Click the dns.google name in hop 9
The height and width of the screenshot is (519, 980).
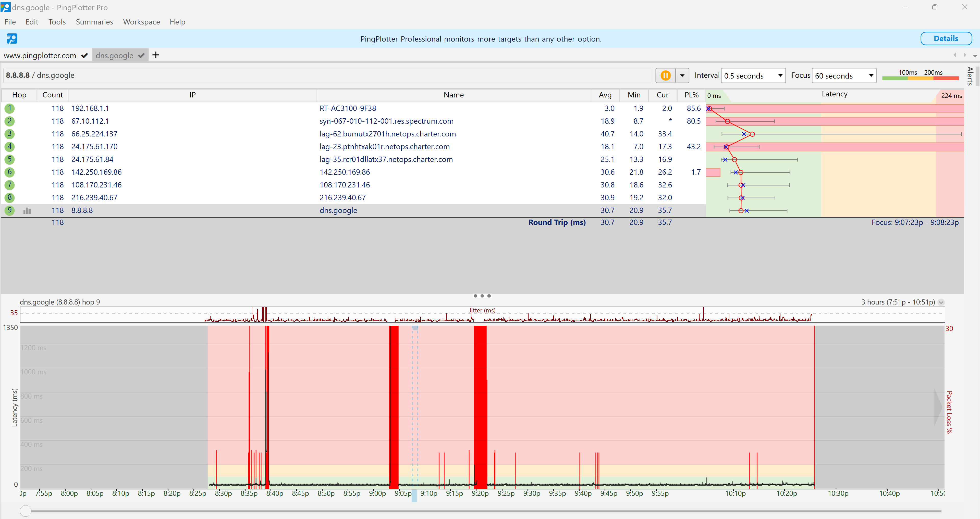point(338,210)
